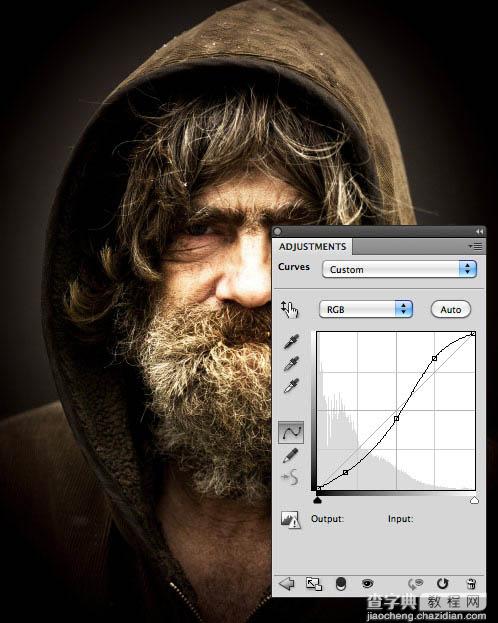
Task: Open the Adjustments panel flyout menu
Action: tap(475, 246)
